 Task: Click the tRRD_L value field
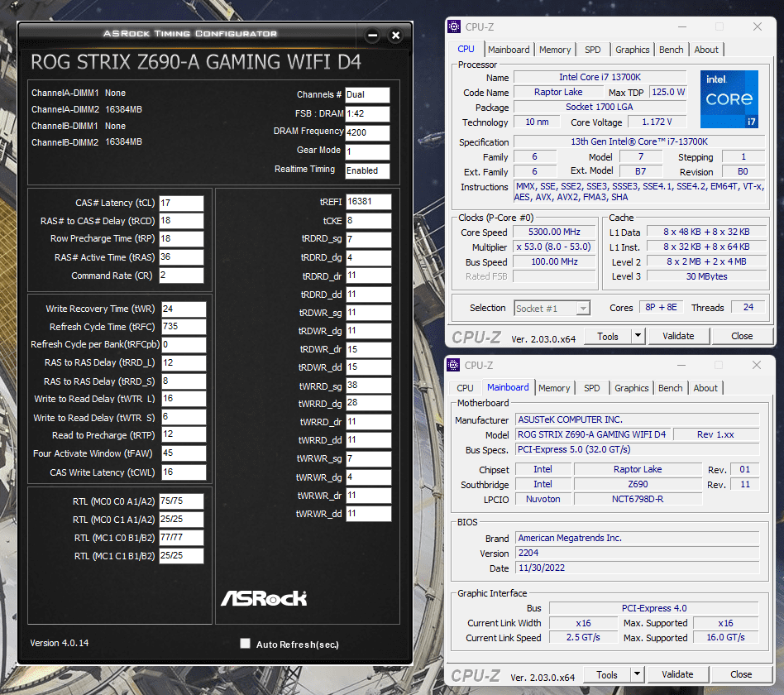[184, 362]
